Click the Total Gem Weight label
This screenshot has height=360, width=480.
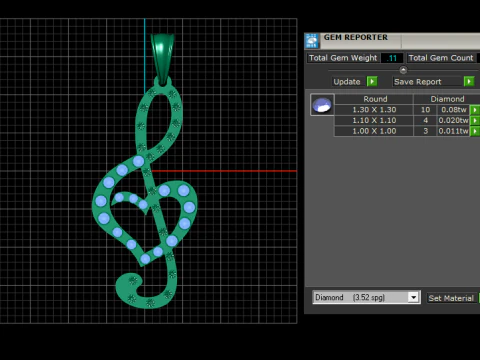tap(343, 58)
